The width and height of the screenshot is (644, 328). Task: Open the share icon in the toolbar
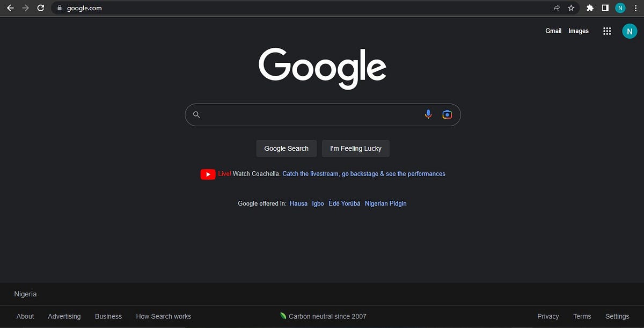click(555, 8)
